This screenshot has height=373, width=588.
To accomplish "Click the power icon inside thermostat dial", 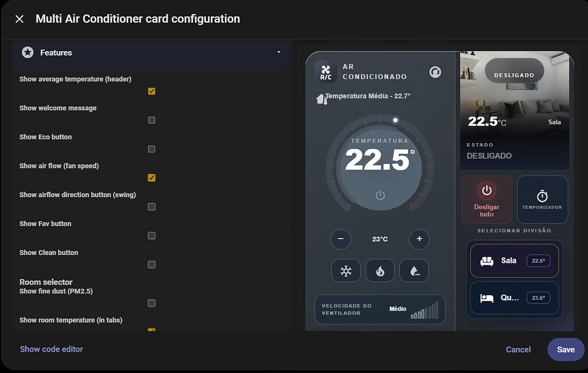I will (x=380, y=195).
